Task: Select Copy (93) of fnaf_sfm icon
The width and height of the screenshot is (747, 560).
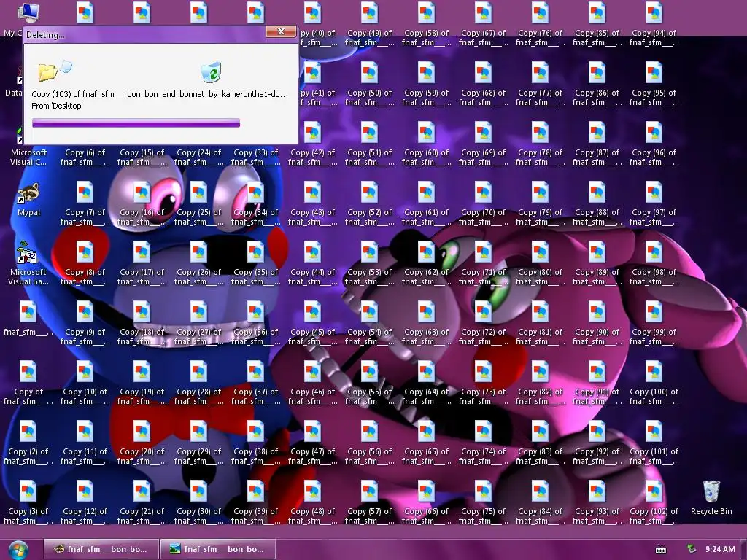Action: pos(597,502)
